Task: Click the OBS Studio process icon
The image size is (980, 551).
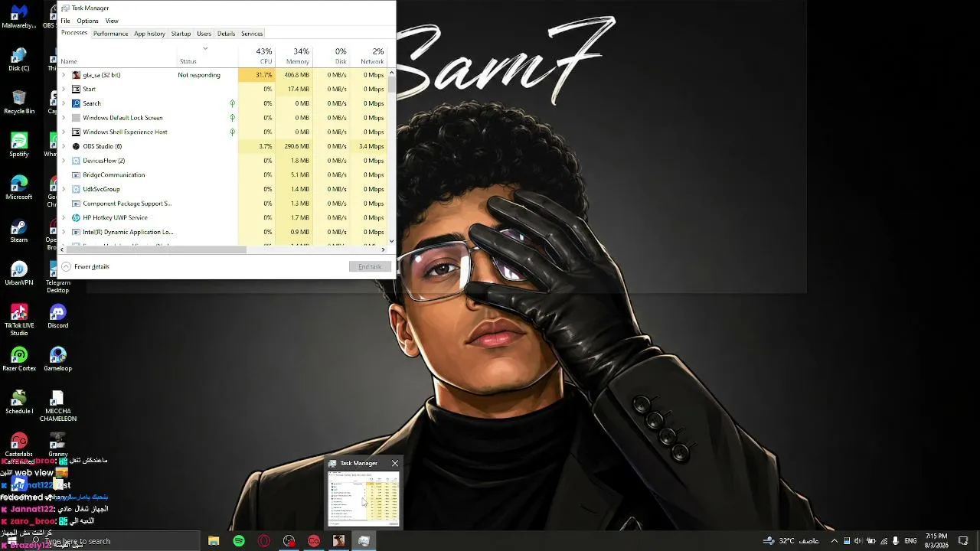Action: coord(76,146)
